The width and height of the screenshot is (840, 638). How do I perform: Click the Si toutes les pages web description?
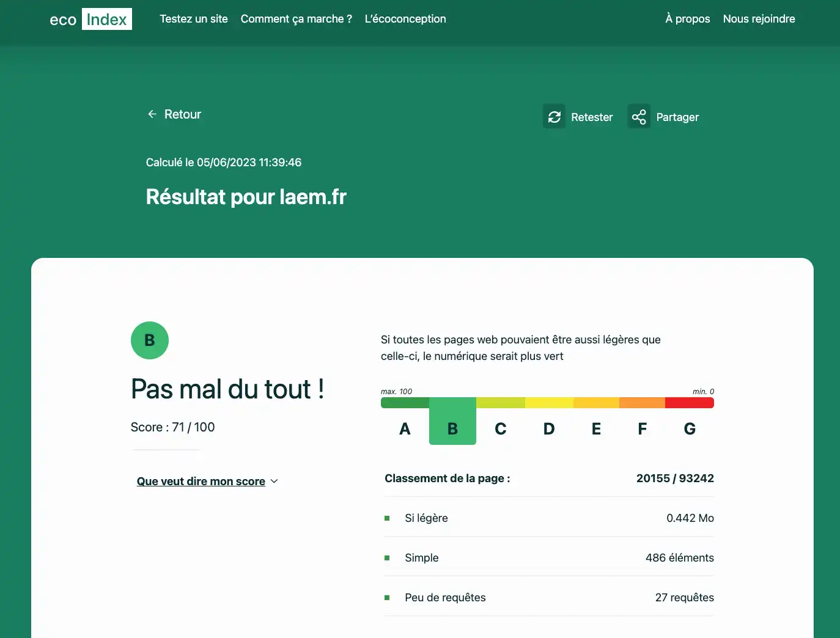[x=521, y=348]
